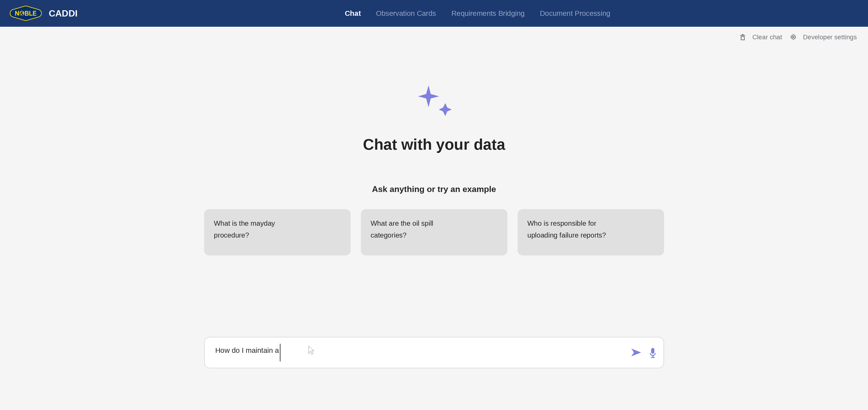Select the mayday procedure example
868x410 pixels.
[277, 232]
